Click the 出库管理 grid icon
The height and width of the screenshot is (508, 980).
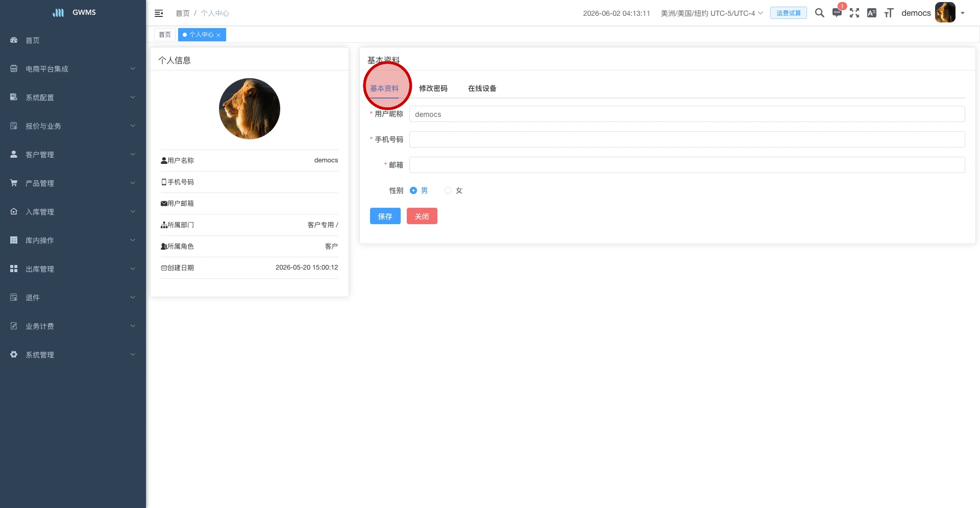(x=14, y=269)
